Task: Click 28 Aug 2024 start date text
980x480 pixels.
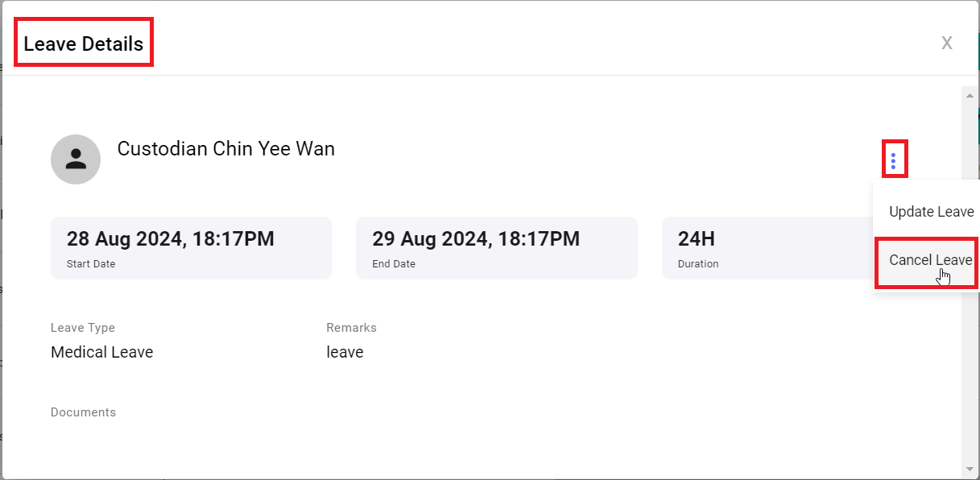Action: [x=171, y=238]
